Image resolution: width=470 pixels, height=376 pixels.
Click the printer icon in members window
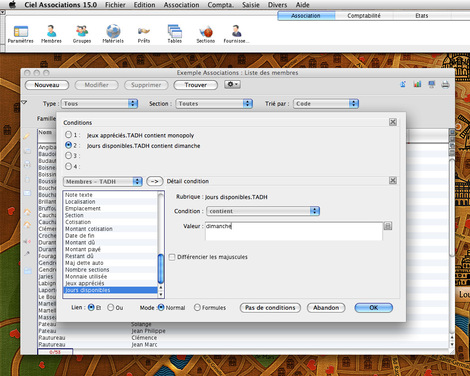click(x=445, y=85)
